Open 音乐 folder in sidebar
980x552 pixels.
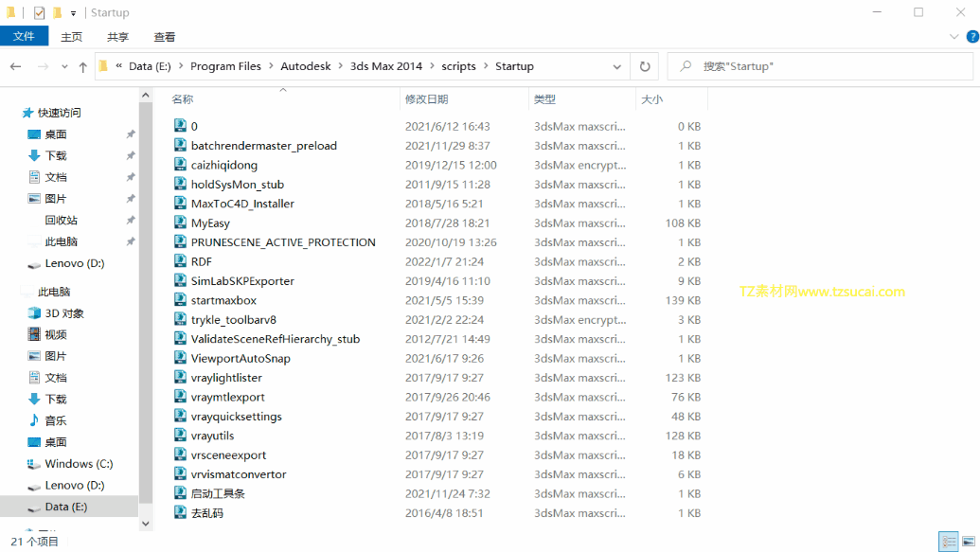[x=56, y=420]
